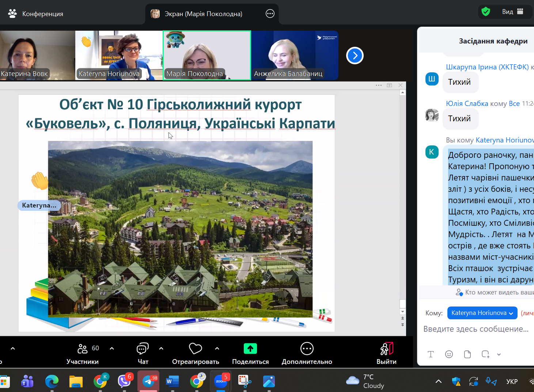534x392 pixels.
Task: Click the Юлія Слабка sender name
Action: (467, 103)
